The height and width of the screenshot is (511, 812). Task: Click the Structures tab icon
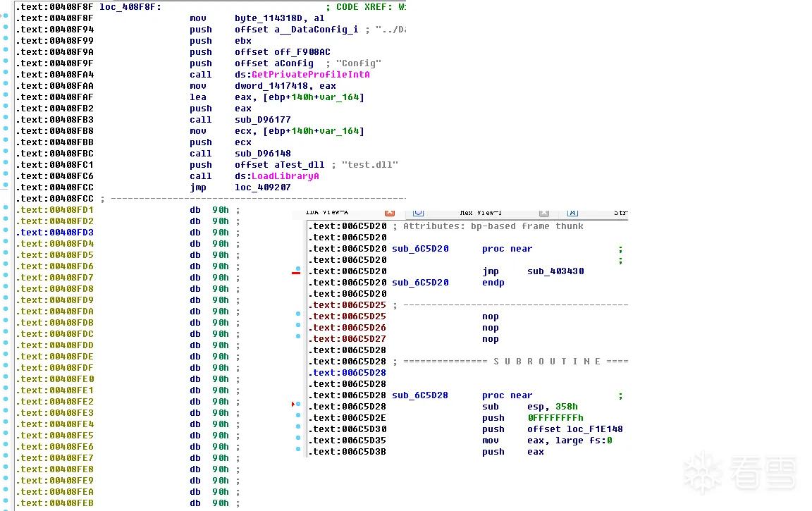[573, 213]
